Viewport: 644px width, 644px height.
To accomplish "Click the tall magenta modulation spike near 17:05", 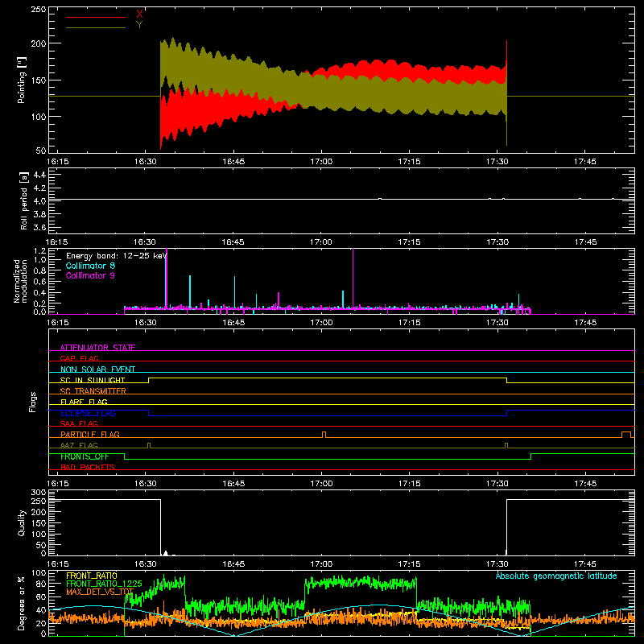I will (353, 279).
